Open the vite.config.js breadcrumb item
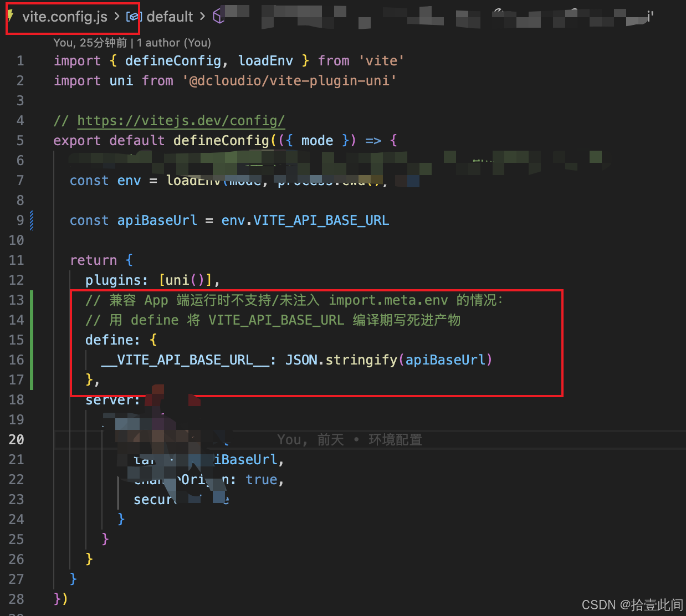This screenshot has height=616, width=686. point(65,17)
